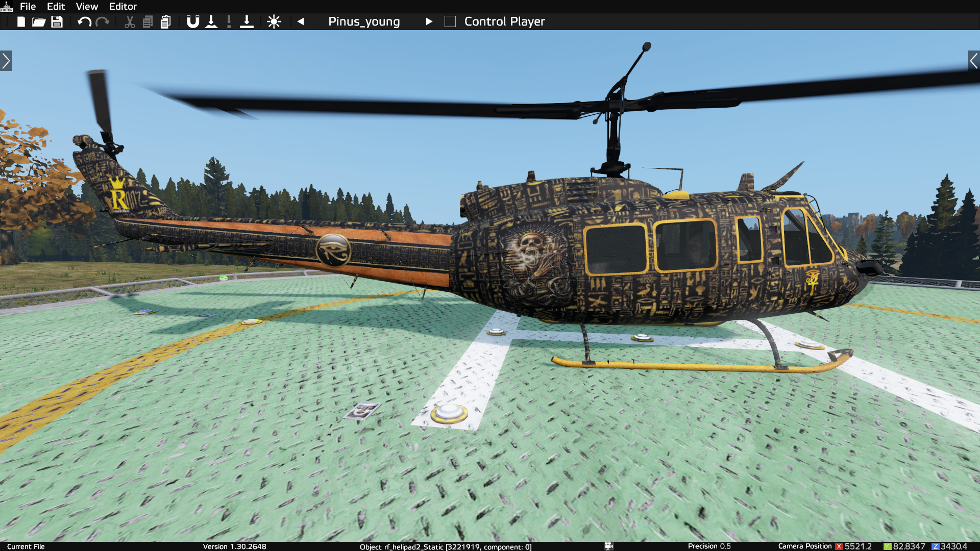Click the drop-to-ground toolbar icon
Screen dimensions: 980x551
coord(211,21)
